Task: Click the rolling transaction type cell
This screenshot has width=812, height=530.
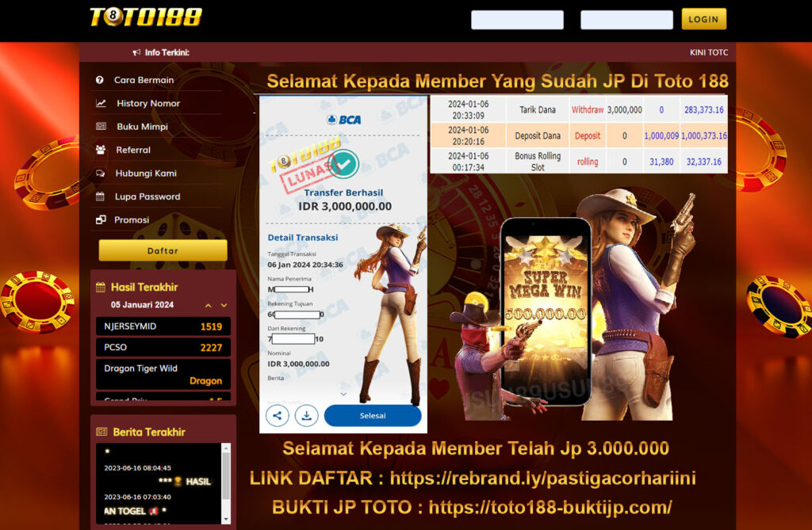Action: click(588, 162)
